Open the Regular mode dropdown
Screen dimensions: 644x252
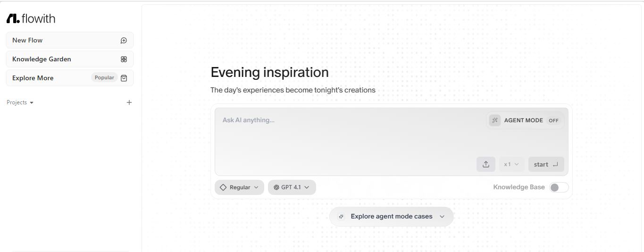point(239,187)
